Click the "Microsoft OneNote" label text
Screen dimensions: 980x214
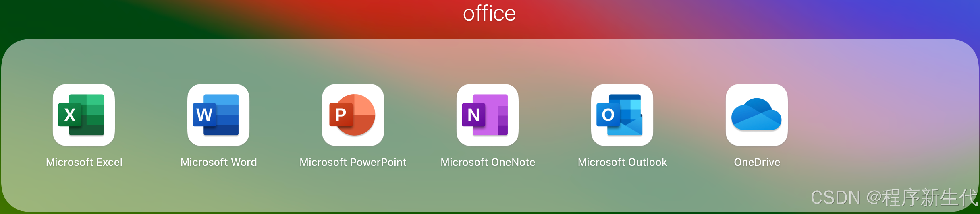point(488,162)
